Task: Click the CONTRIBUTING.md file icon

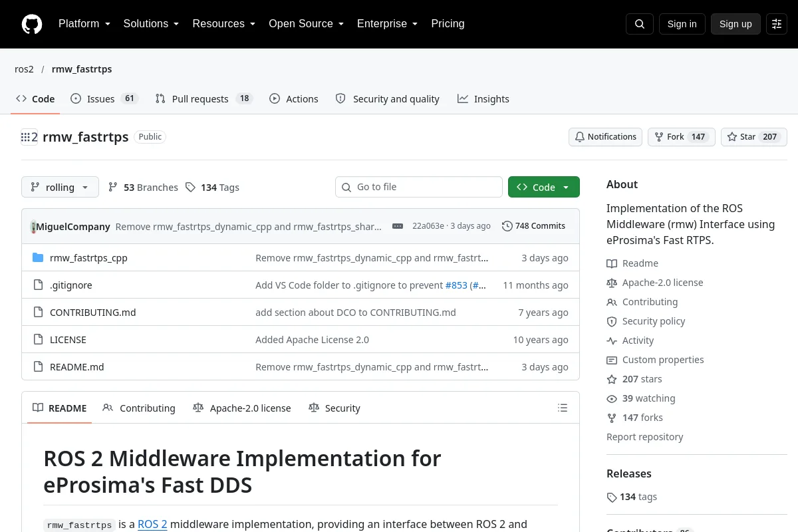Action: 38,313
